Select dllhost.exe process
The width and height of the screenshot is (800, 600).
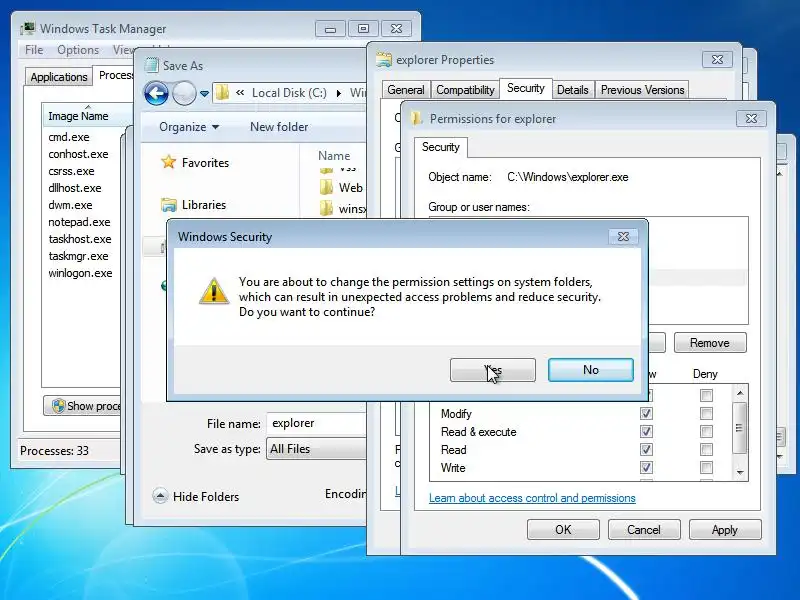[x=74, y=188]
